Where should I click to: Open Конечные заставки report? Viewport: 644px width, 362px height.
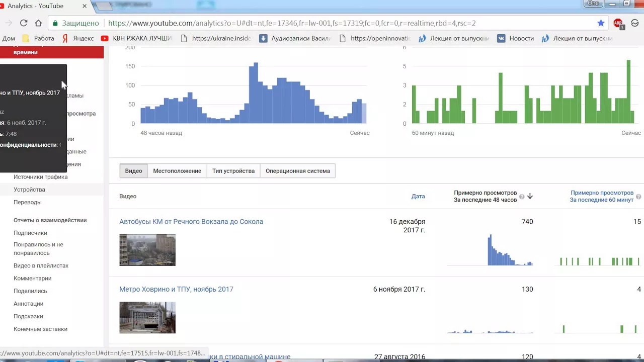coord(40,329)
